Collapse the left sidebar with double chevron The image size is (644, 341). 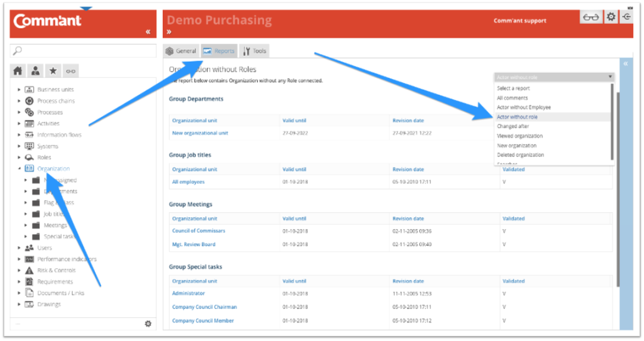point(148,31)
